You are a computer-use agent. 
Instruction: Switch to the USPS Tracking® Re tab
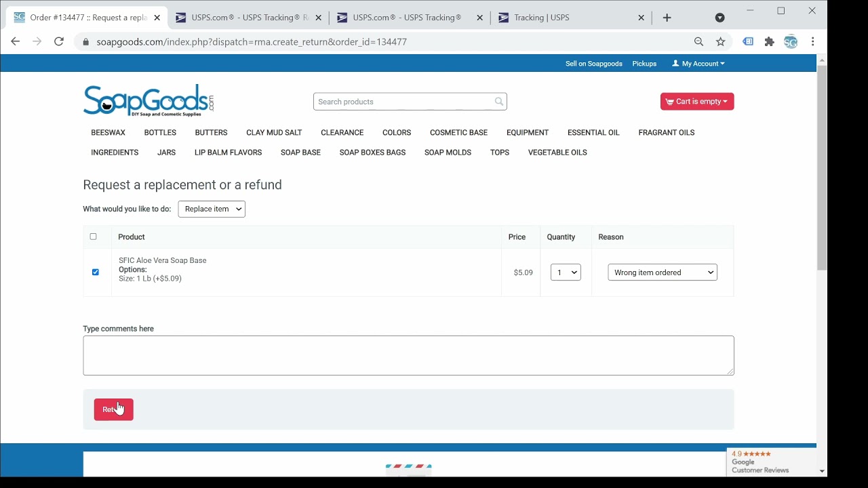[x=248, y=18]
